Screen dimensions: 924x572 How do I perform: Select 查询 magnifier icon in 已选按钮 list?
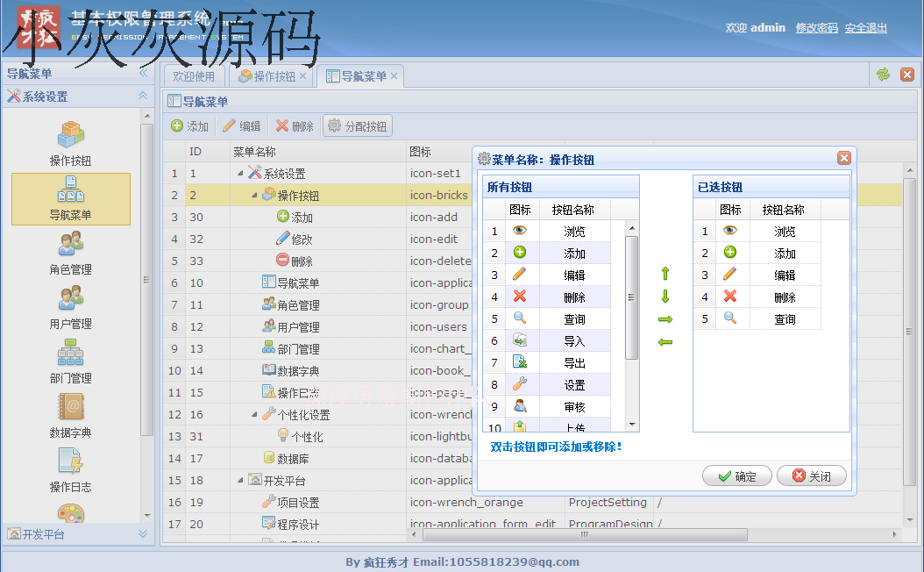pyautogui.click(x=729, y=318)
